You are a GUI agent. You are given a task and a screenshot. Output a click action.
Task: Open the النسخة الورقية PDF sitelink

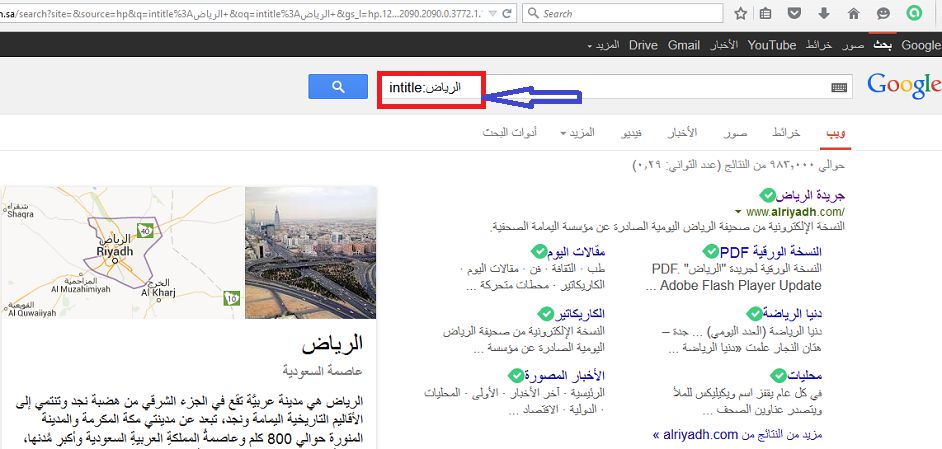[771, 251]
